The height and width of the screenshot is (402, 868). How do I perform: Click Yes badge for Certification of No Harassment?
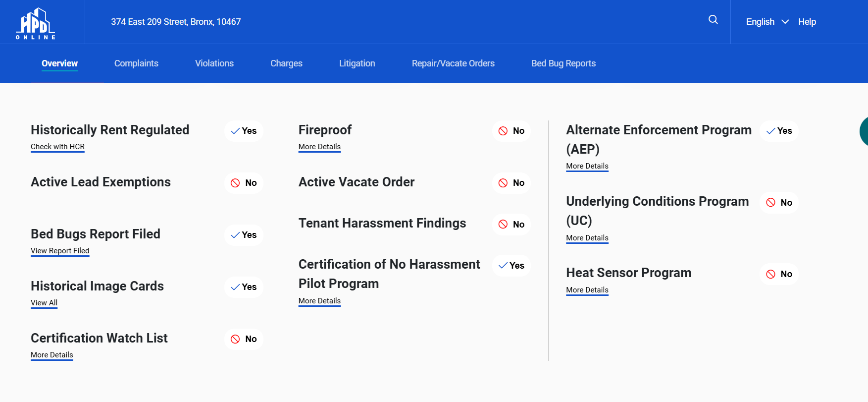click(x=511, y=266)
